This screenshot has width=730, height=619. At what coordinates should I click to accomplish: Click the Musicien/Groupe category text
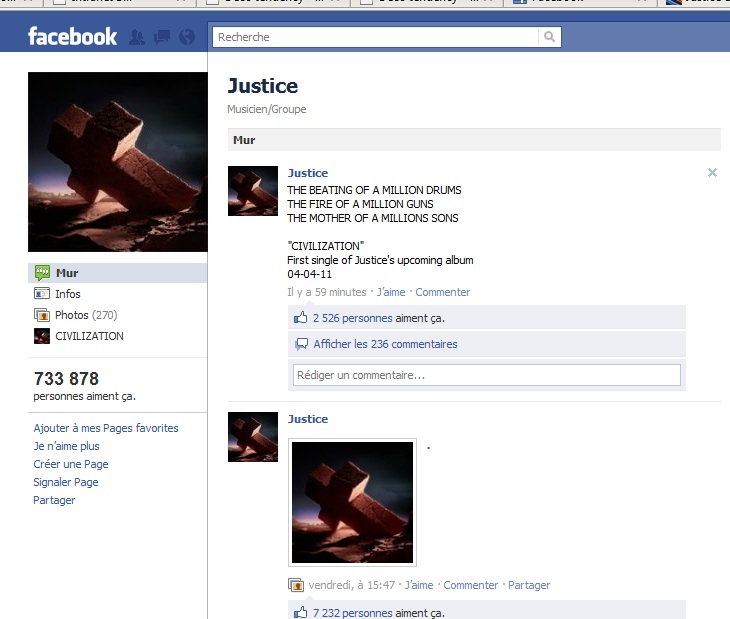point(267,109)
